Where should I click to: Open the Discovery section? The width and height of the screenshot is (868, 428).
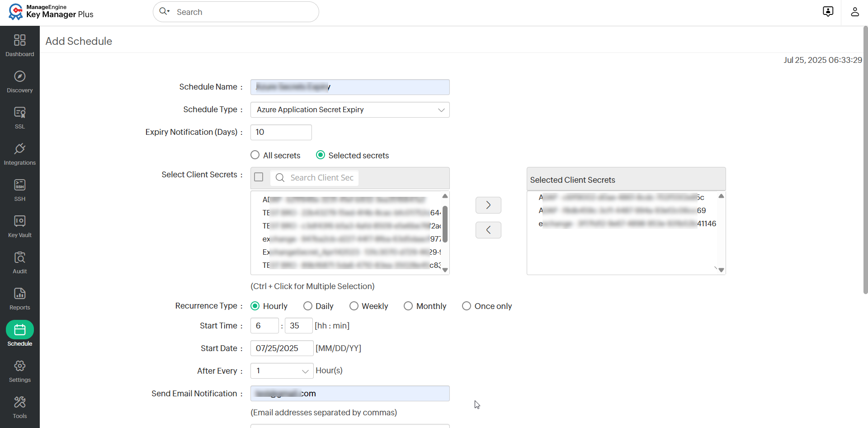coord(20,81)
